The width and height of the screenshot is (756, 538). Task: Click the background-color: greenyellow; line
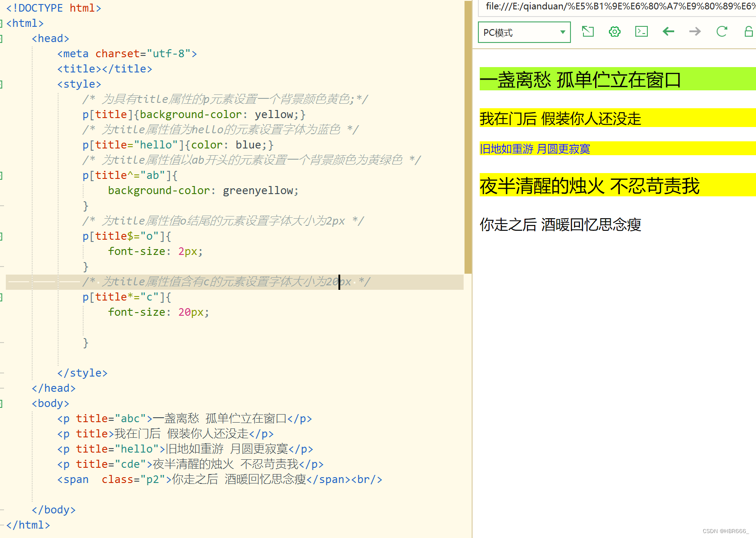[203, 191]
